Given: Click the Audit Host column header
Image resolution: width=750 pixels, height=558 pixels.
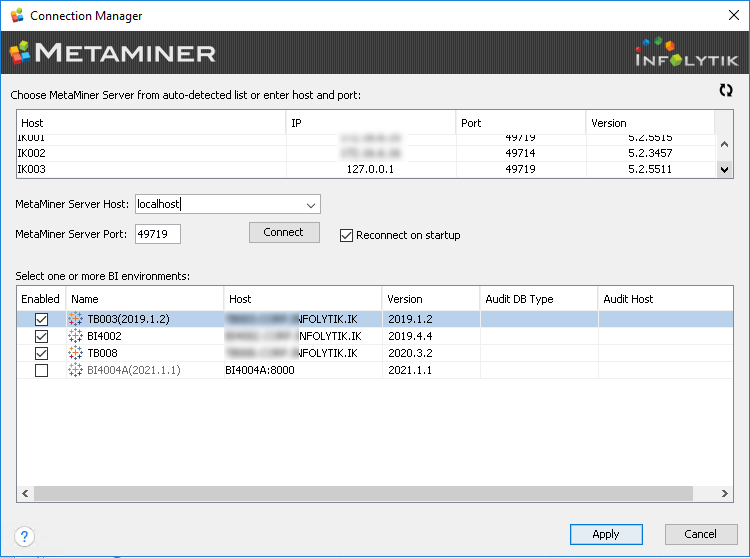Looking at the screenshot, I should pos(665,299).
